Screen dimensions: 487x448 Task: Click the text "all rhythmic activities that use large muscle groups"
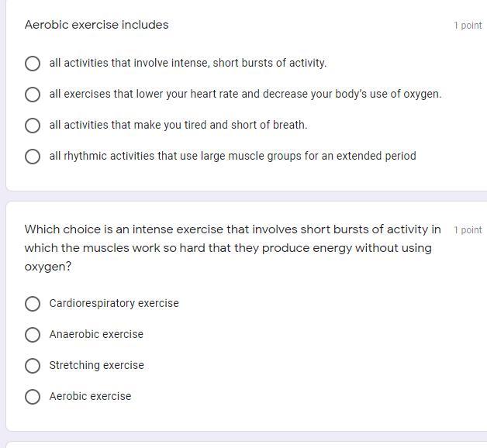(x=232, y=156)
